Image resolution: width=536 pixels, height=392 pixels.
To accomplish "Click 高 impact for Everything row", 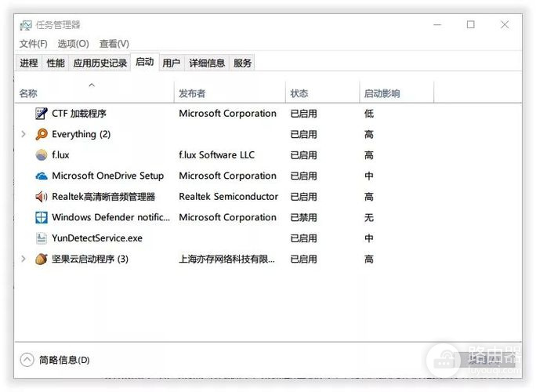I will click(369, 134).
